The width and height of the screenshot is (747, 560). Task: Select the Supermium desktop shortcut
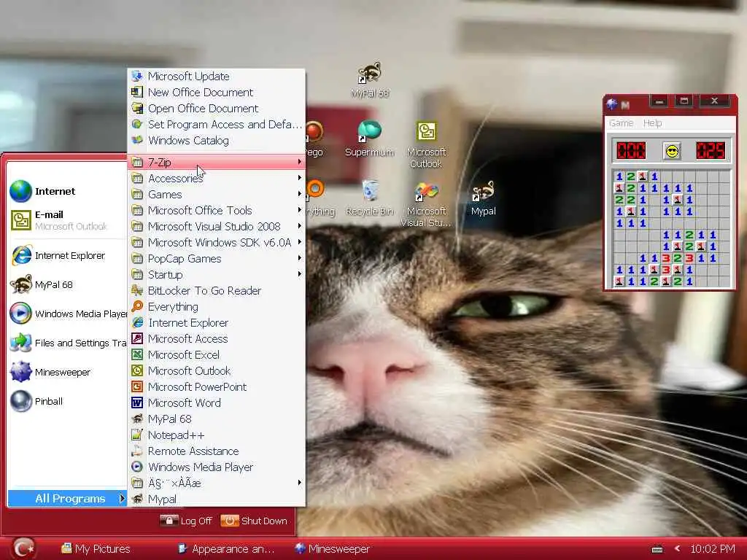370,139
